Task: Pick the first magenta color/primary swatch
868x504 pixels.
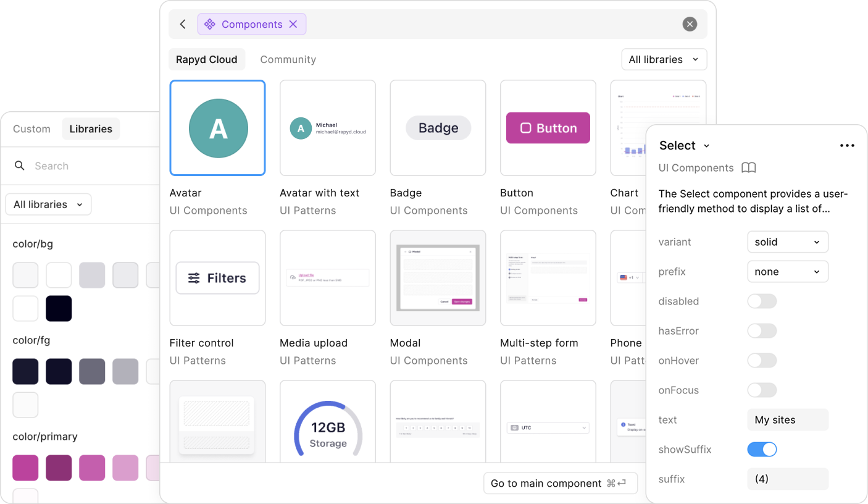Action: tap(25, 468)
